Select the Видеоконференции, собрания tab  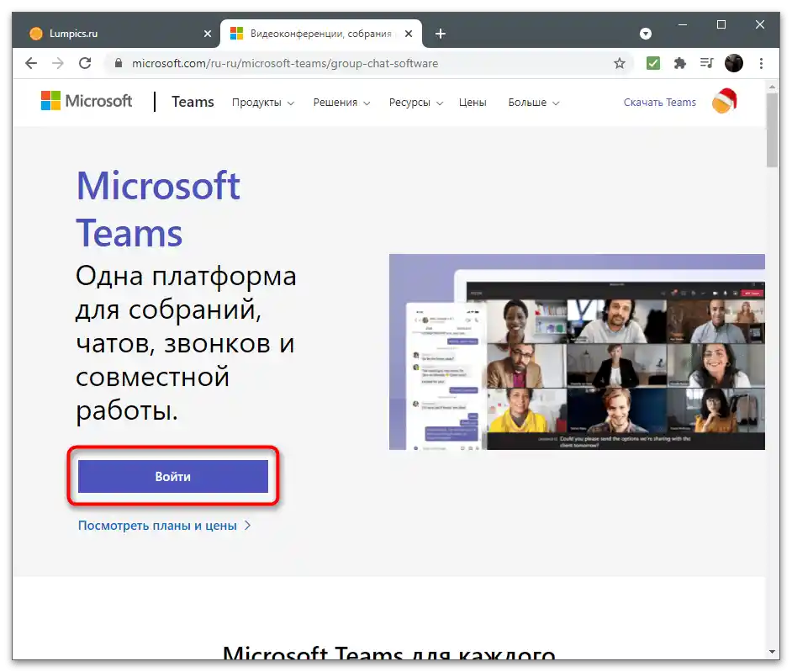click(320, 34)
